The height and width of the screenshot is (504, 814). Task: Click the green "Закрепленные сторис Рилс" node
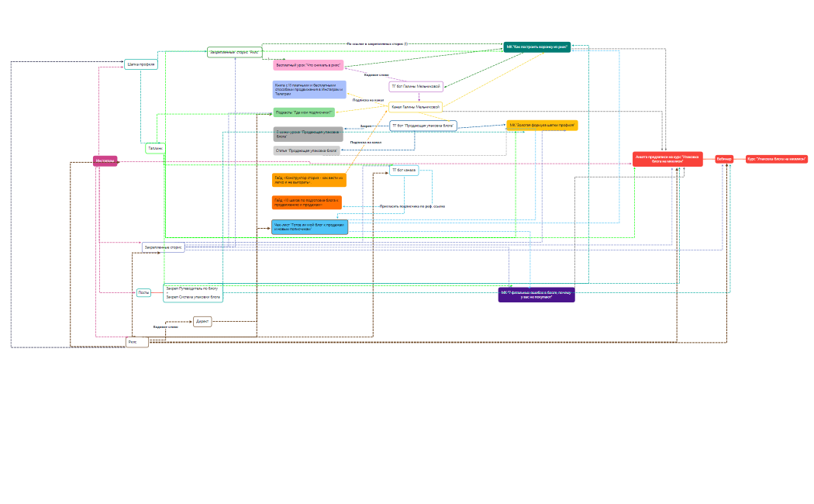[235, 52]
